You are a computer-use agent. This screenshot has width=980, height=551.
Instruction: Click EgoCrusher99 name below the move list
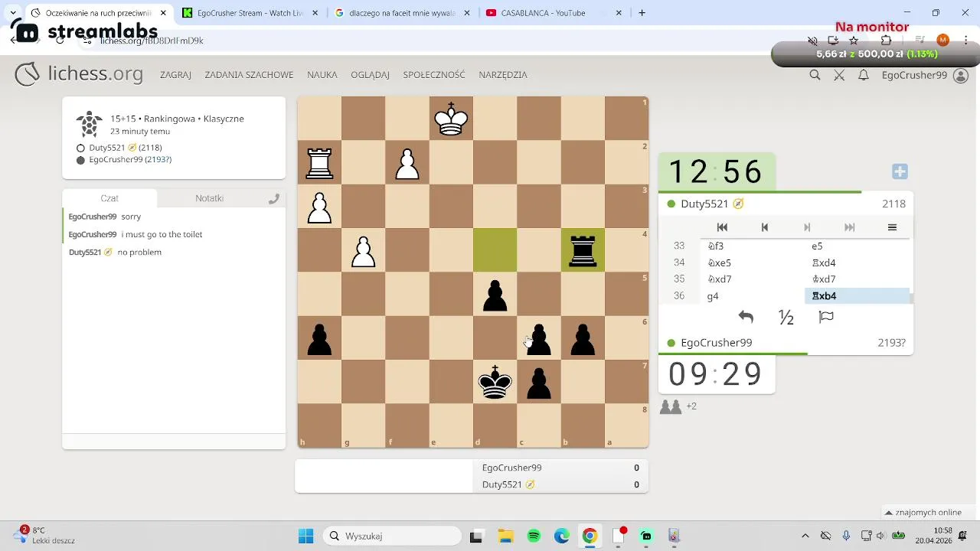tap(716, 343)
